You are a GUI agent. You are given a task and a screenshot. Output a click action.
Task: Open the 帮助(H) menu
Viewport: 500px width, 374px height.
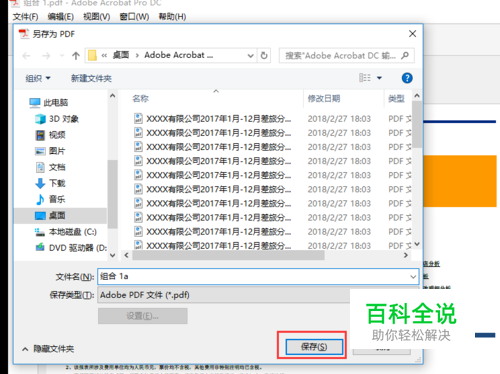(x=172, y=17)
